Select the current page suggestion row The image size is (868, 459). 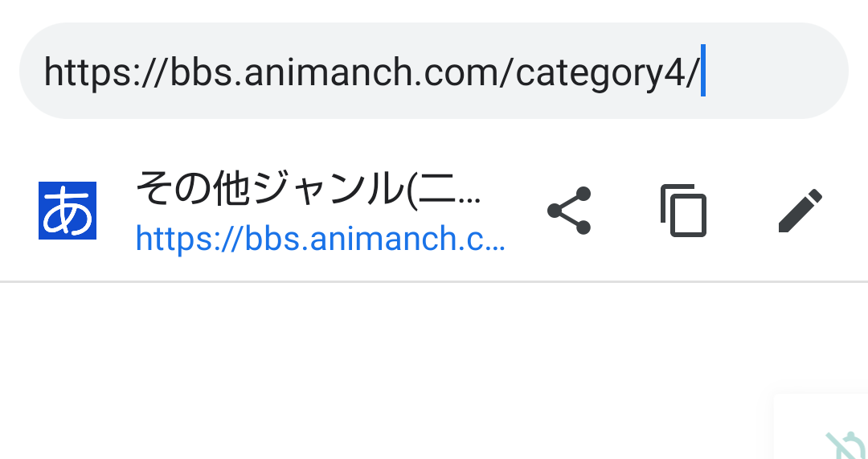point(434,211)
